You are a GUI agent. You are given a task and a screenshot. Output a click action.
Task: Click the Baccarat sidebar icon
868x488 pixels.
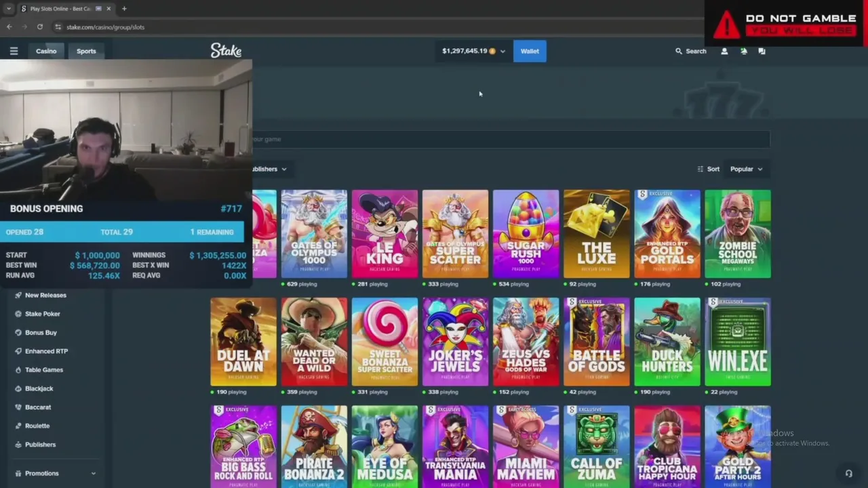point(18,407)
